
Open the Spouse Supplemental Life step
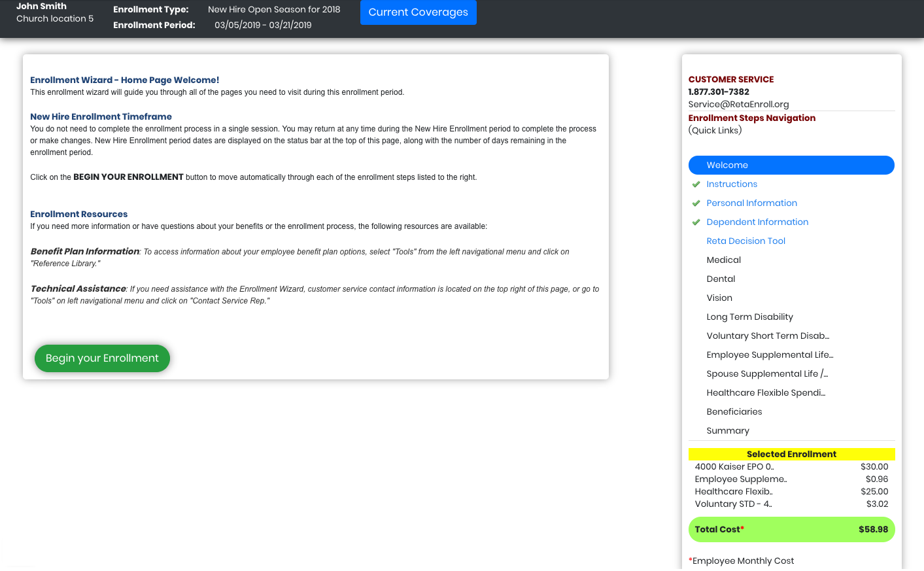pos(766,373)
